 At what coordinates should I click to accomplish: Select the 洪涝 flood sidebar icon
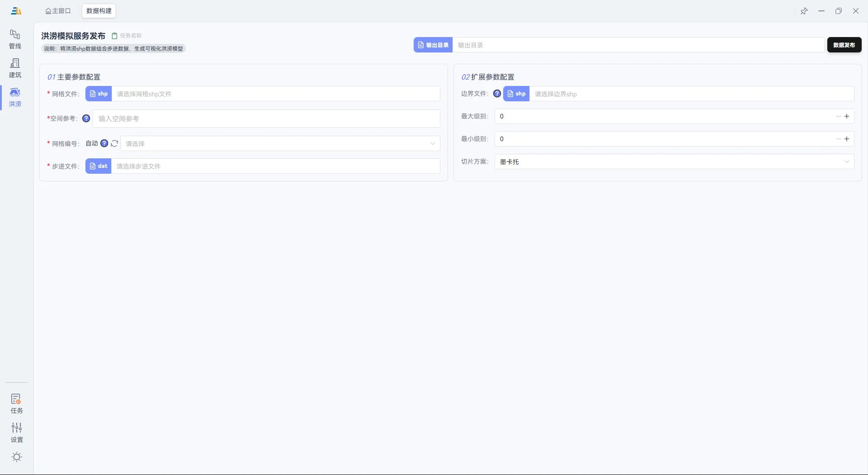(x=15, y=97)
